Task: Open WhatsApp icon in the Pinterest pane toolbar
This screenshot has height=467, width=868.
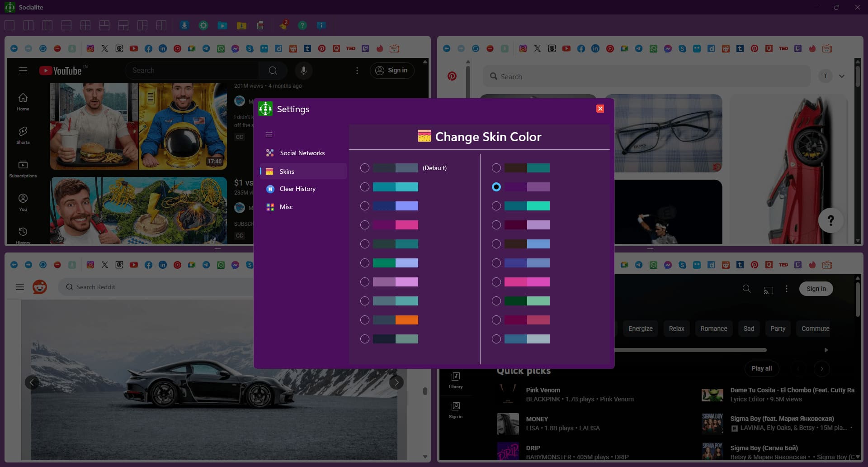Action: tap(653, 48)
